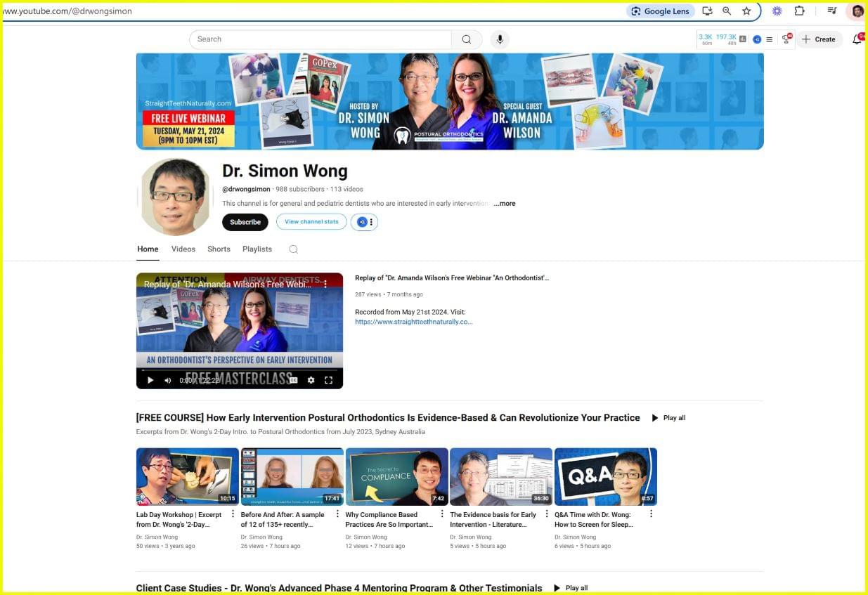
Task: Click the bar chart stats icon beside 197.3K
Action: tap(742, 39)
